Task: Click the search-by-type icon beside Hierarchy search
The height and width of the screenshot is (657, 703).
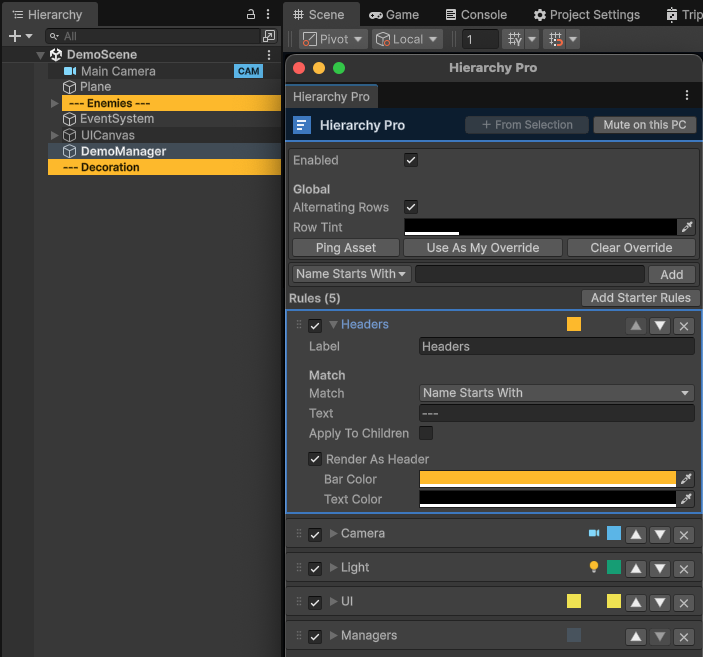Action: [x=269, y=36]
